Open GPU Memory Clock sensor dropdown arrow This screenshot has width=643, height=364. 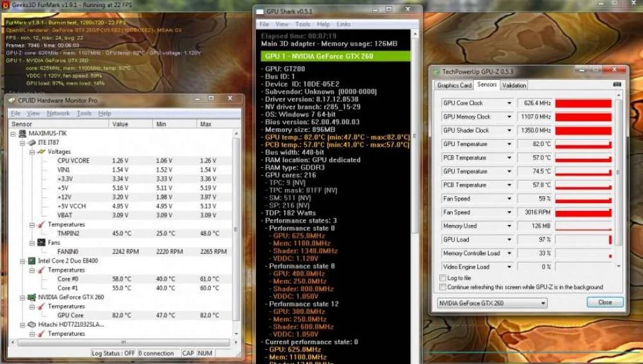click(509, 117)
